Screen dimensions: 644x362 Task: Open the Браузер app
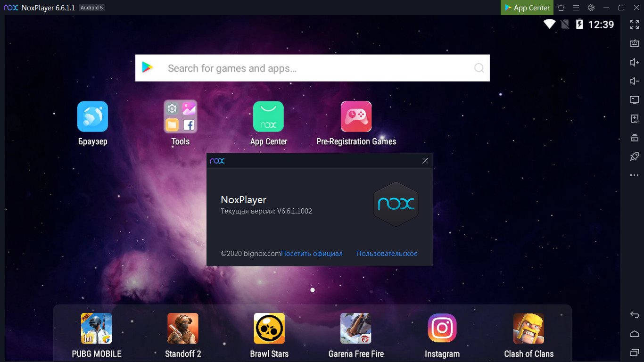[92, 116]
